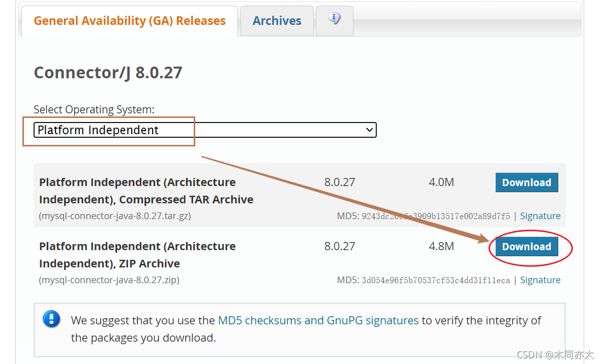Click the Select Operating System label
This screenshot has height=364, width=602.
pos(94,110)
